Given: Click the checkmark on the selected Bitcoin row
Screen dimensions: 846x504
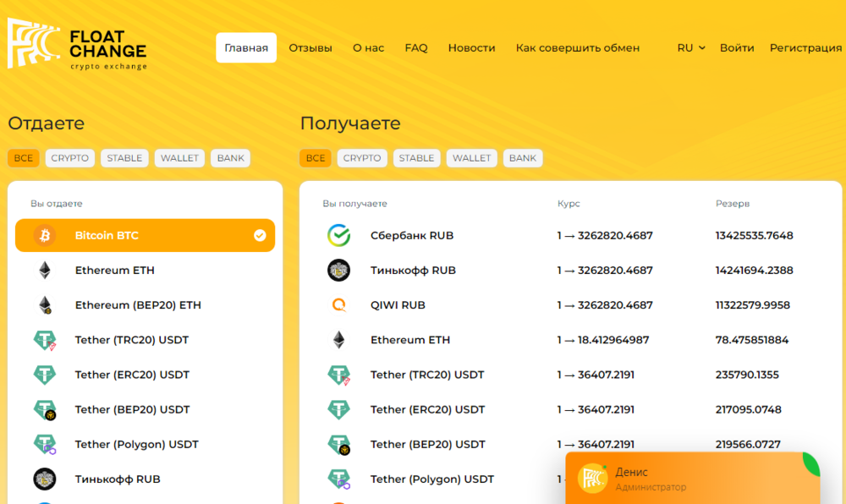Looking at the screenshot, I should 260,235.
